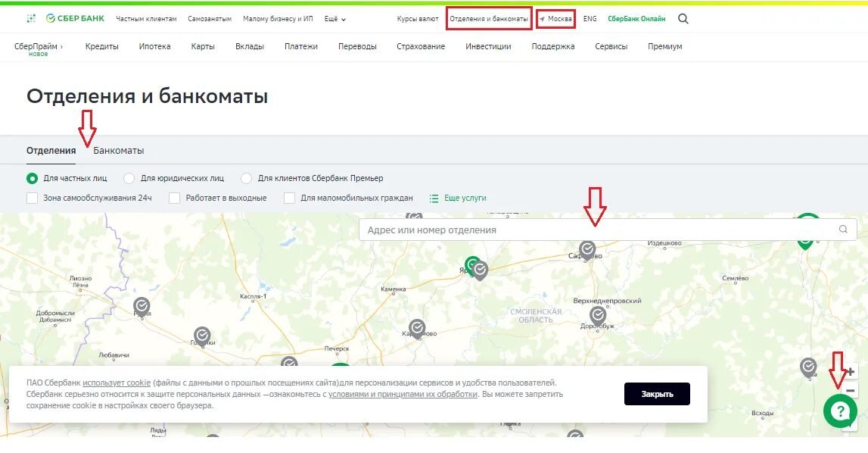Image resolution: width=868 pixels, height=453 pixels.
Task: Open условиями и принципами их обработки link
Action: 403,394
